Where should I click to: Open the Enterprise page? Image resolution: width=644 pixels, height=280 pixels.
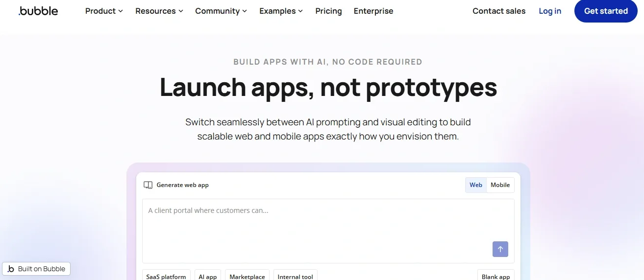pos(373,11)
